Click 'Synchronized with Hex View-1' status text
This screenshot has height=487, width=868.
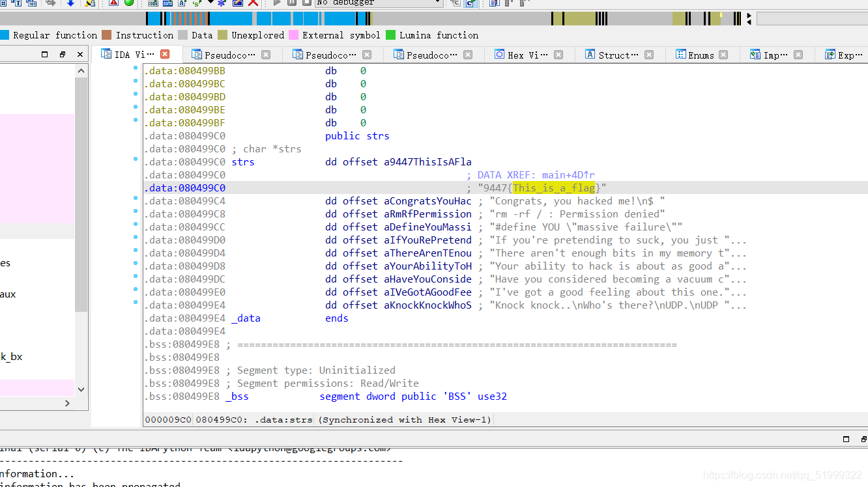tap(405, 420)
